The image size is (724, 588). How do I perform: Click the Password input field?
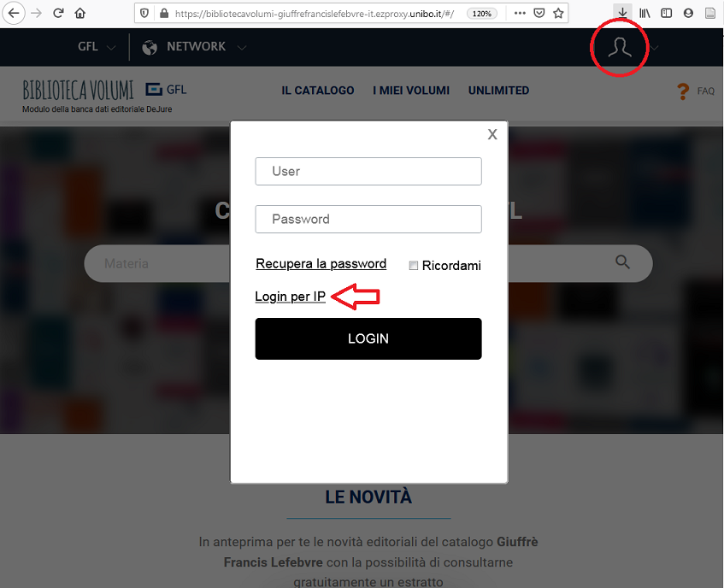(x=368, y=219)
